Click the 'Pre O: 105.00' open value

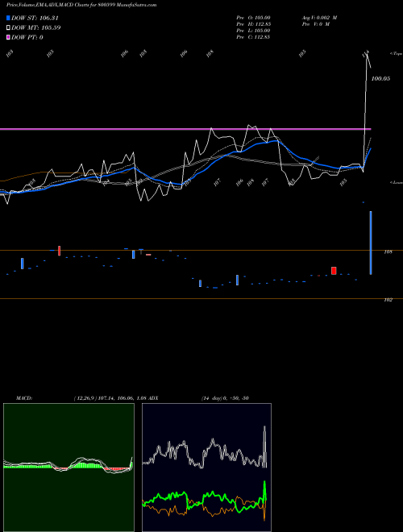[253, 18]
